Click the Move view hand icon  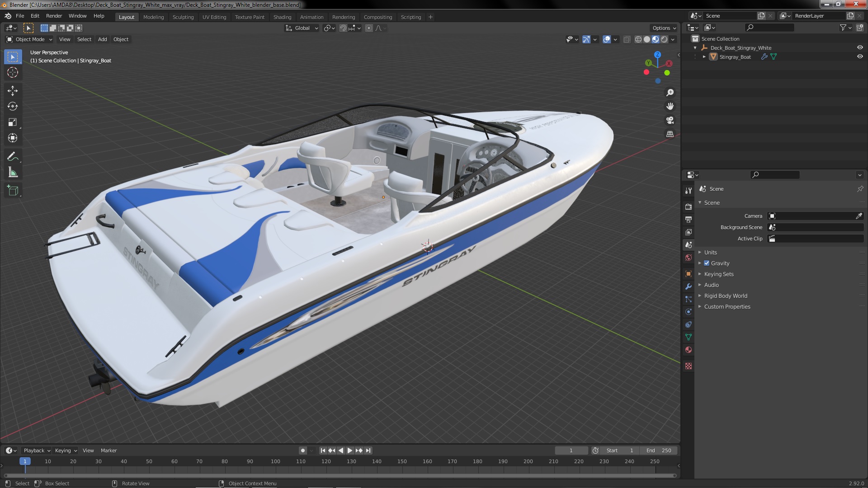(670, 106)
